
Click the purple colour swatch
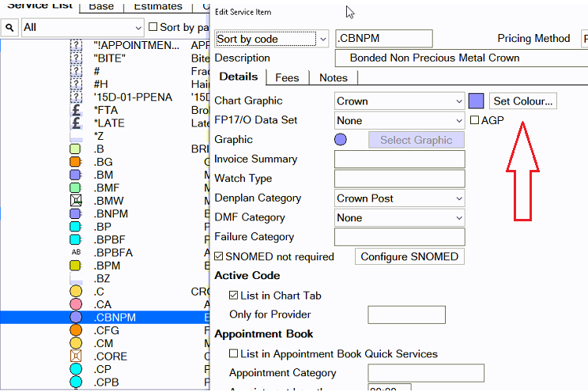point(477,101)
